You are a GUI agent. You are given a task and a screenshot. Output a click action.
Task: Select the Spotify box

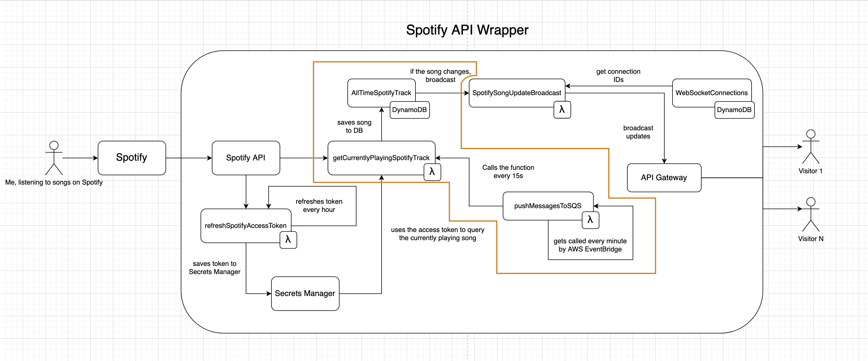click(132, 158)
